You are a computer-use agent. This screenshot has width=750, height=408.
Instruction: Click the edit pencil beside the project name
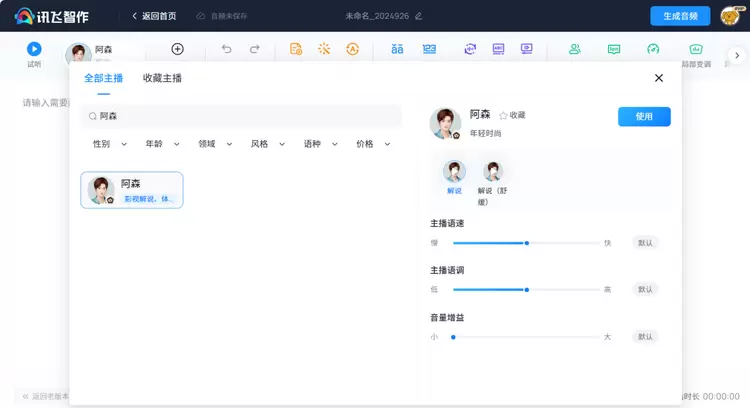click(419, 16)
